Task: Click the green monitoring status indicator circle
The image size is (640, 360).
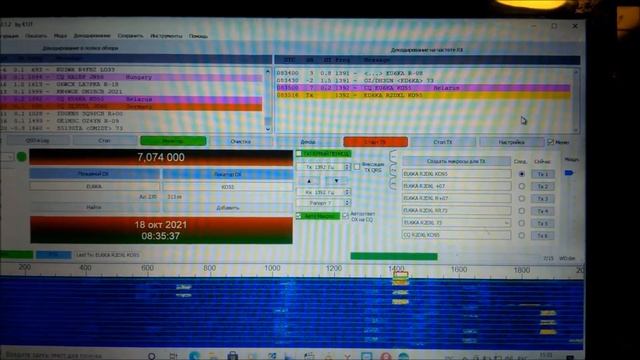Action: [22, 157]
